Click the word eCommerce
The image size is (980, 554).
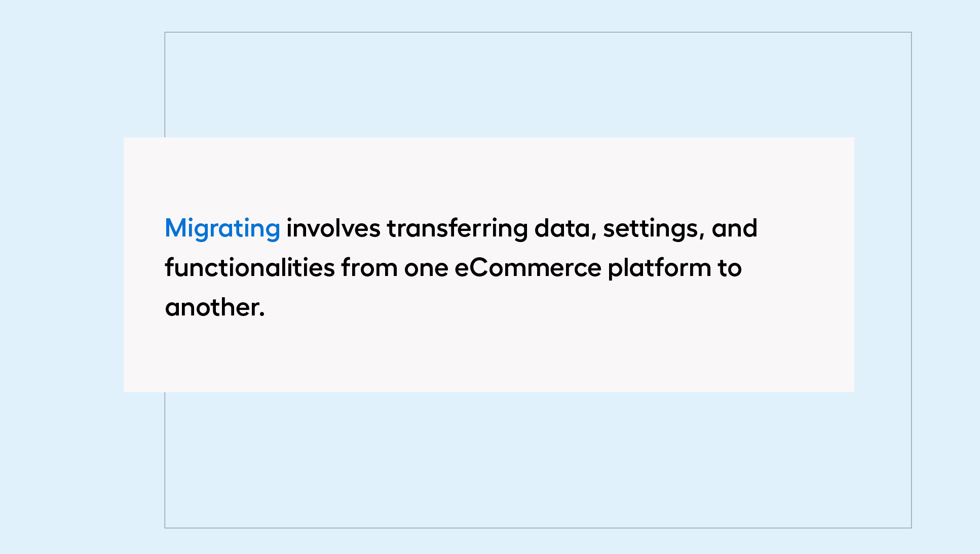click(528, 268)
